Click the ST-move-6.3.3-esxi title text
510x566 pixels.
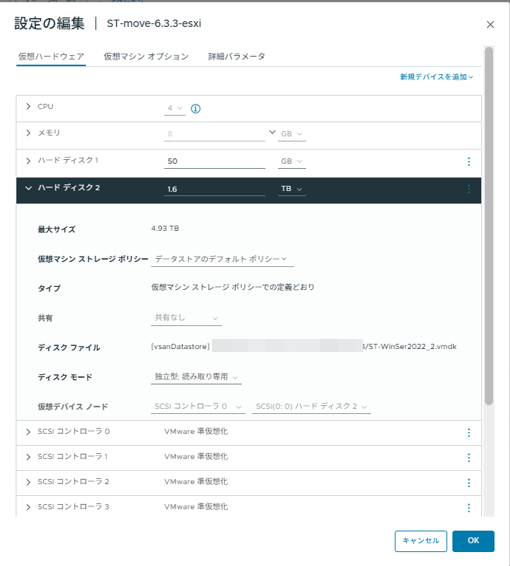pyautogui.click(x=154, y=24)
